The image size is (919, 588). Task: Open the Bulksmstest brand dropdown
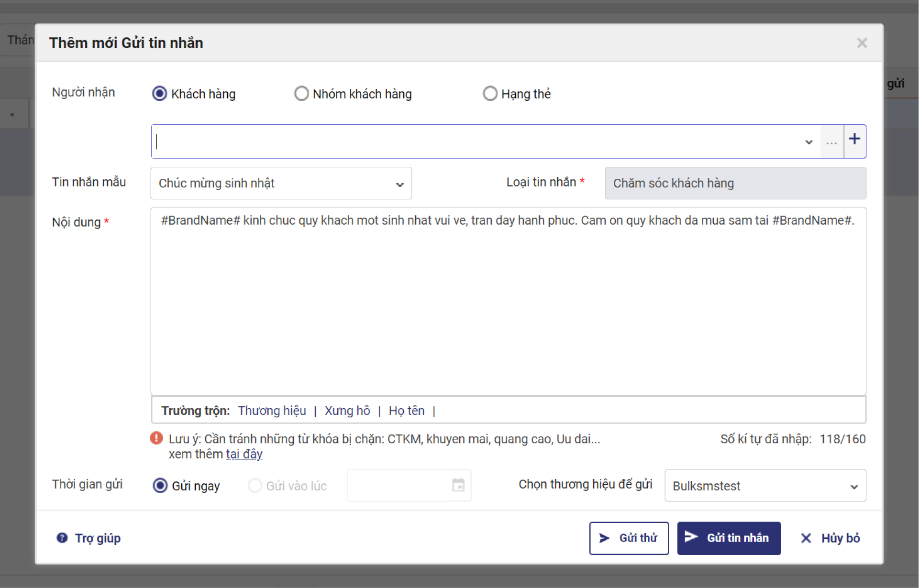[765, 486]
